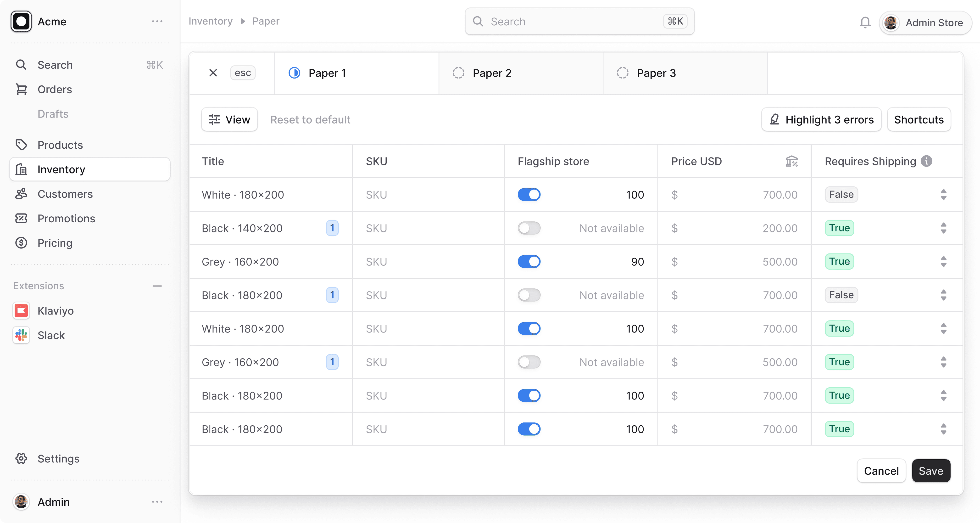This screenshot has width=980, height=523.
Task: Click the Requires Shipping info icon
Action: point(926,161)
